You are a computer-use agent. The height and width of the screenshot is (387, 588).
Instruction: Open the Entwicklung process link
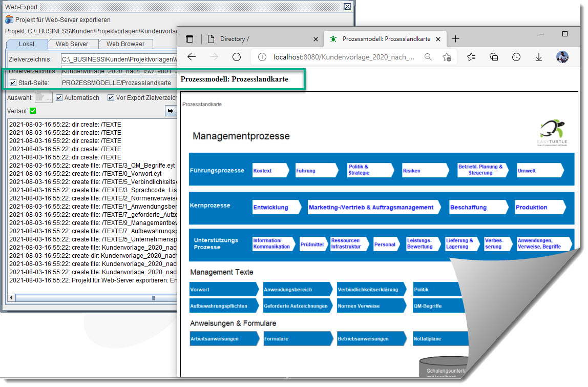[x=271, y=208]
